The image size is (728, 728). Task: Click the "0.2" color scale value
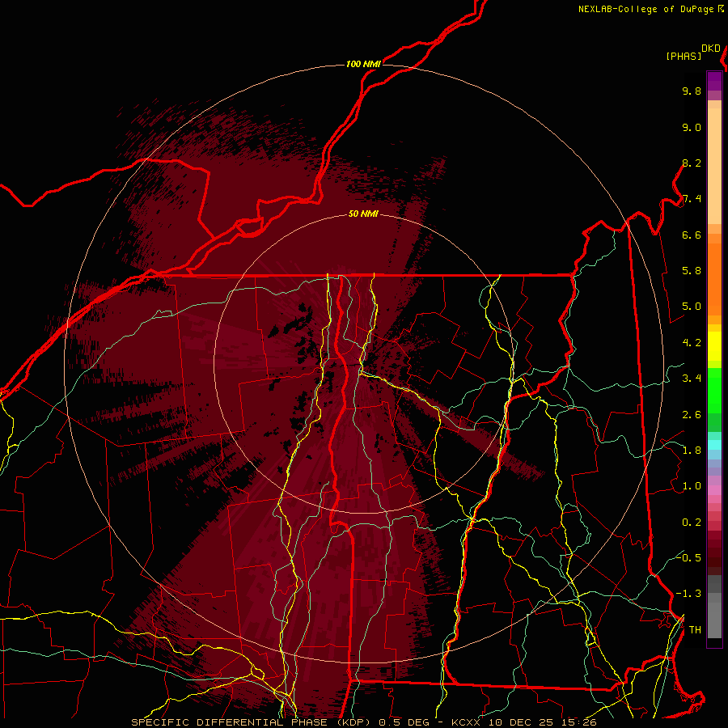tap(692, 523)
